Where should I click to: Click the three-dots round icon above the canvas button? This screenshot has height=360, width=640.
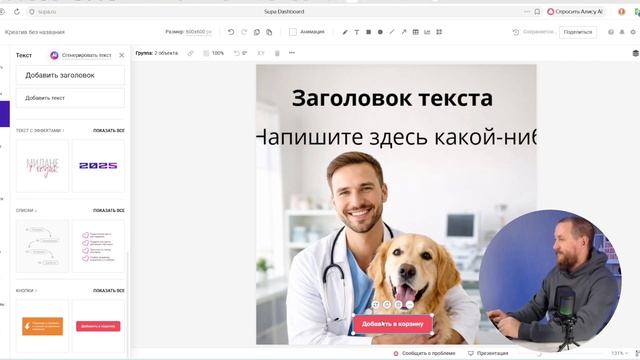pyautogui.click(x=409, y=304)
